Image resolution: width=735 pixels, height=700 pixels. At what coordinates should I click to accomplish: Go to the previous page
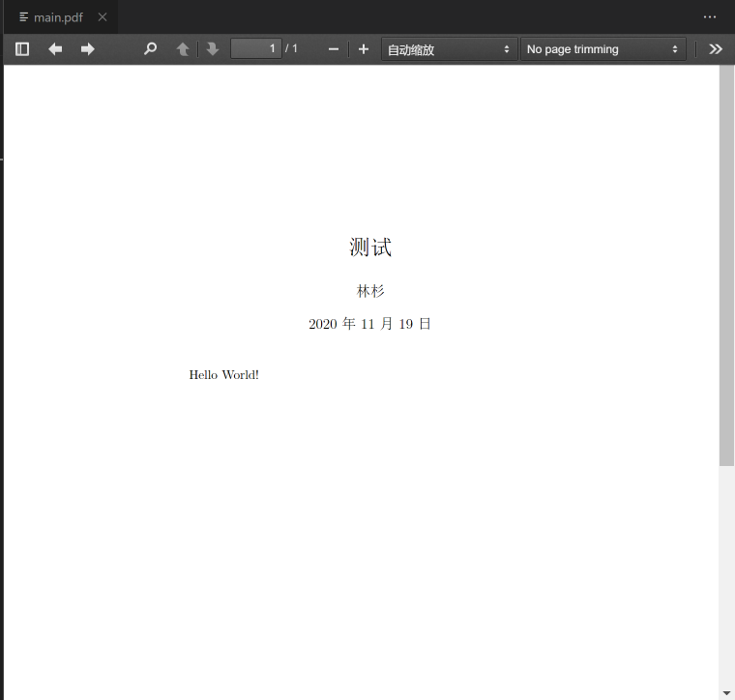(183, 49)
